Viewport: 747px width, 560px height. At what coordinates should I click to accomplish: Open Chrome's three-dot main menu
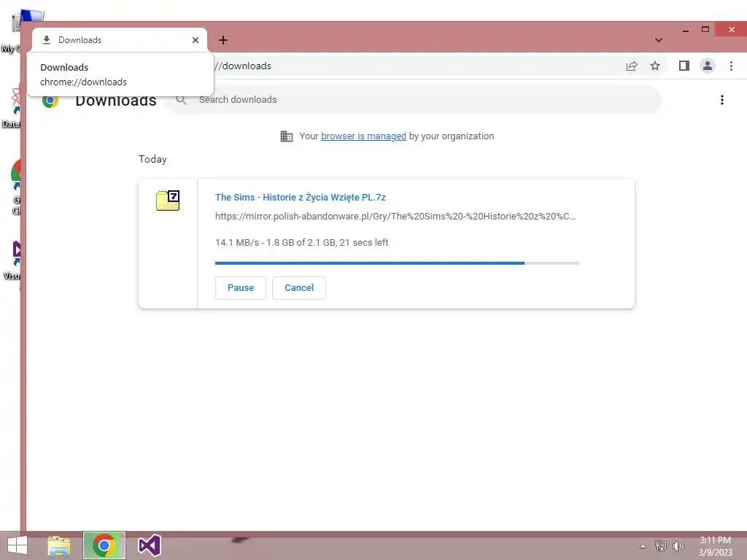(x=731, y=66)
